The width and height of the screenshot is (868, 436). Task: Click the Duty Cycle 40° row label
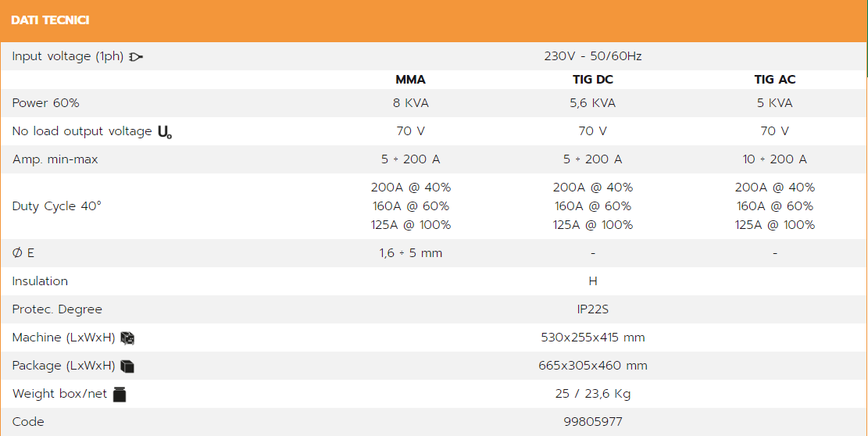[x=57, y=206]
